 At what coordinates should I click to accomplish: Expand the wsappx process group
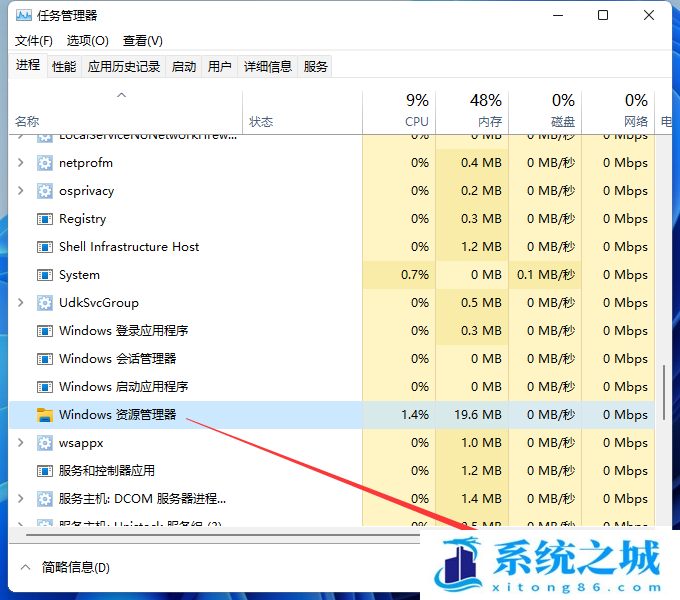21,443
